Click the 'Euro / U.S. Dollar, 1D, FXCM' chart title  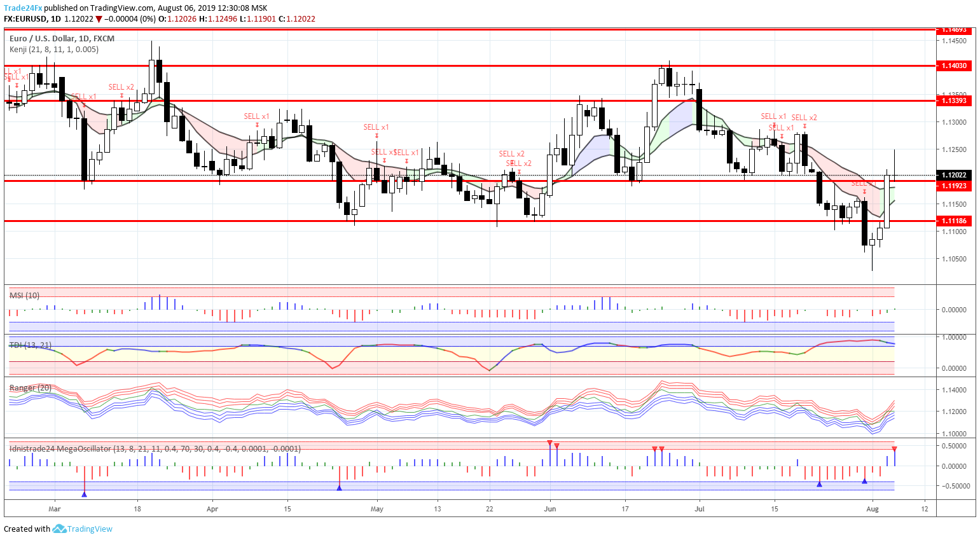[62, 39]
